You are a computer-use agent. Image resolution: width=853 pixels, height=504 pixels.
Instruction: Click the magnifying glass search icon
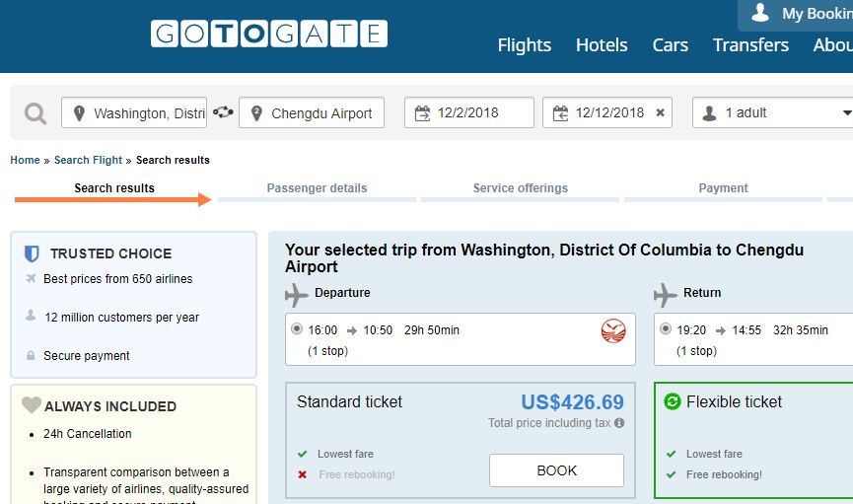[36, 113]
